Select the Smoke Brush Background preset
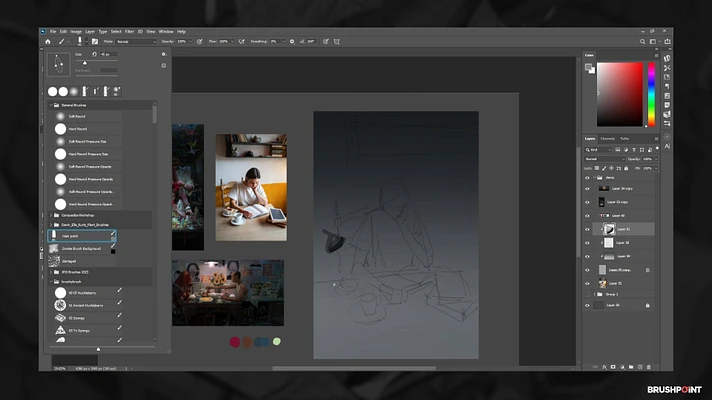 coord(82,248)
